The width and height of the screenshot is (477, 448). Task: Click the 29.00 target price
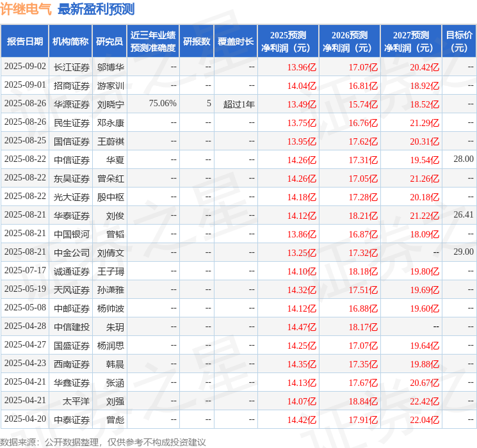464,252
